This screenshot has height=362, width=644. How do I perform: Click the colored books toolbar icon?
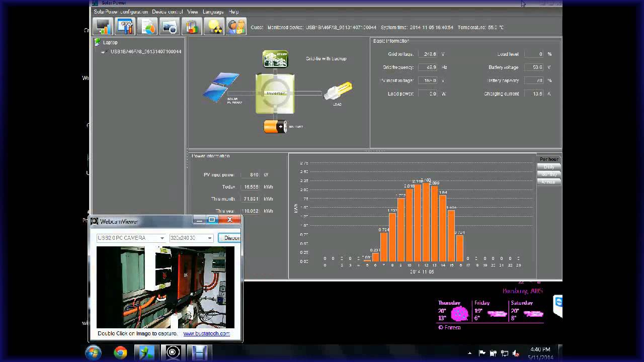[192, 26]
